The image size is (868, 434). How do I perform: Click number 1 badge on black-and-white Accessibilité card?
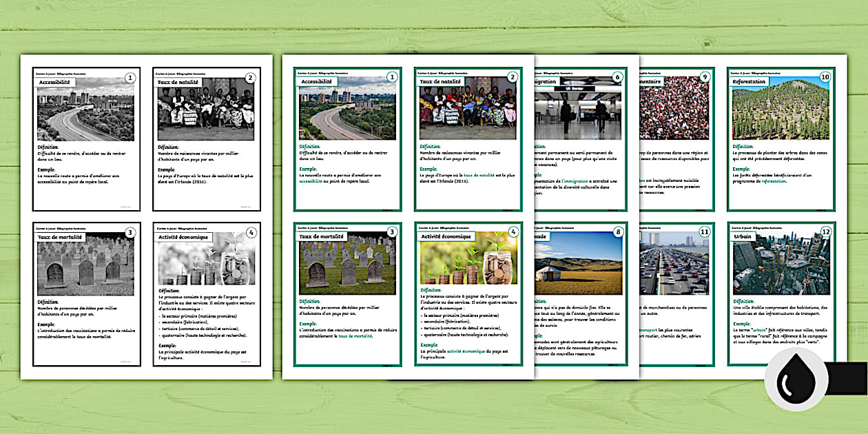tap(130, 78)
